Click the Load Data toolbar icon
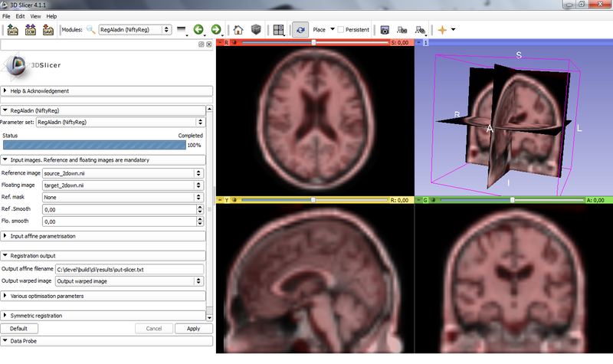 [x=13, y=30]
